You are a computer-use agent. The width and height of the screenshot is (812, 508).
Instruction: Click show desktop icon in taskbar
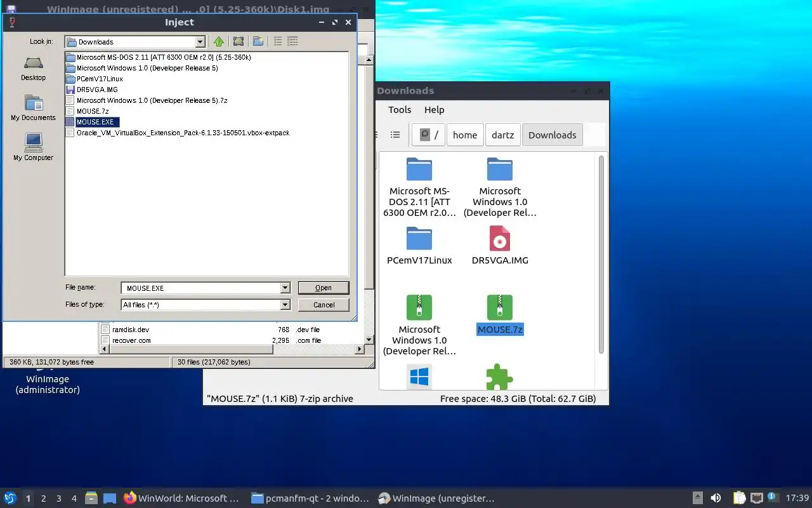110,498
